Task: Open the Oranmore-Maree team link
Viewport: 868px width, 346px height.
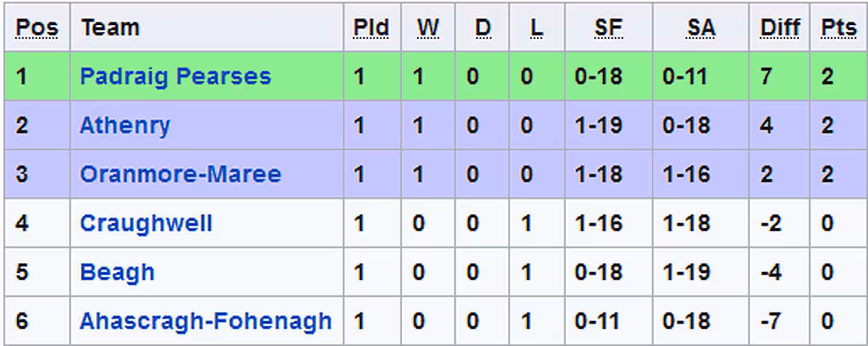Action: coord(180,174)
